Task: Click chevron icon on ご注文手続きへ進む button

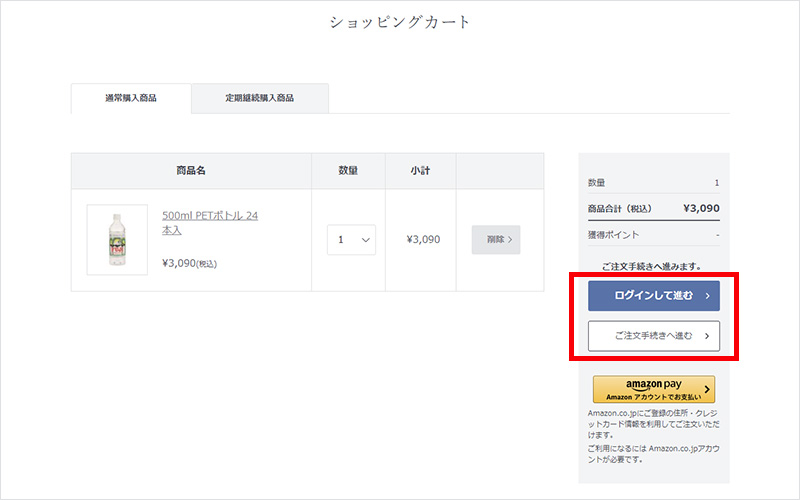Action: 707,336
